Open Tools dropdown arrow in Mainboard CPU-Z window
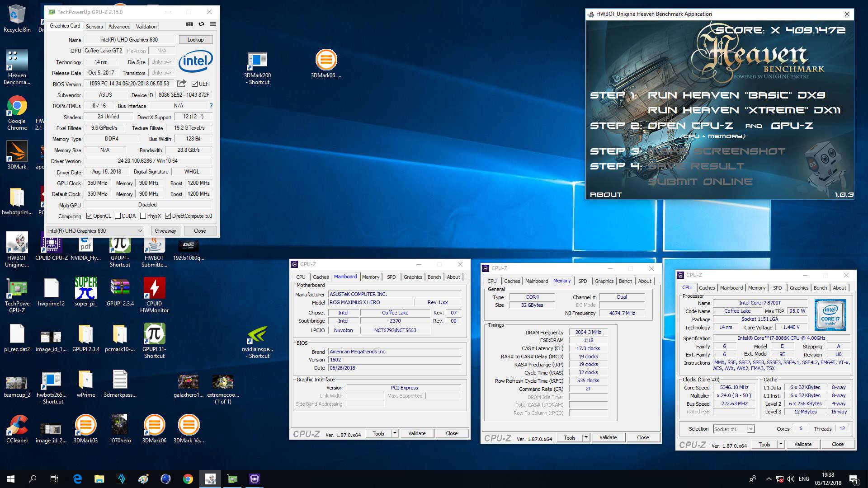 pyautogui.click(x=395, y=433)
